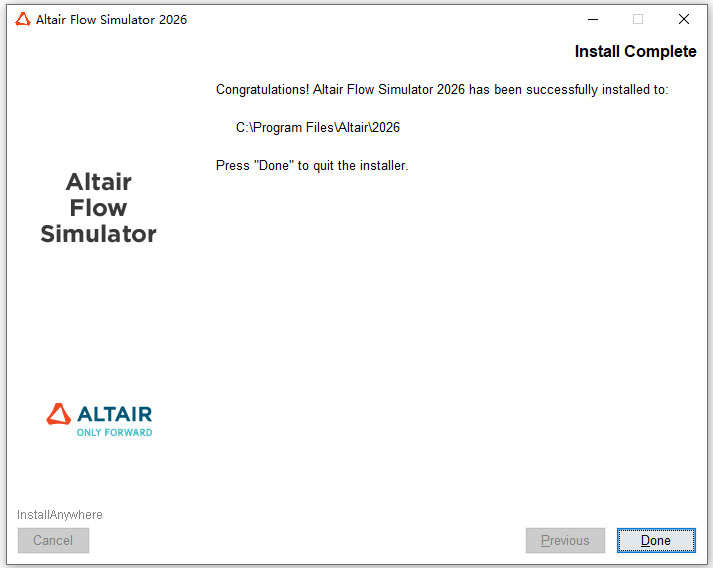Click the Done button to quit installer
713x568 pixels.
pos(656,540)
